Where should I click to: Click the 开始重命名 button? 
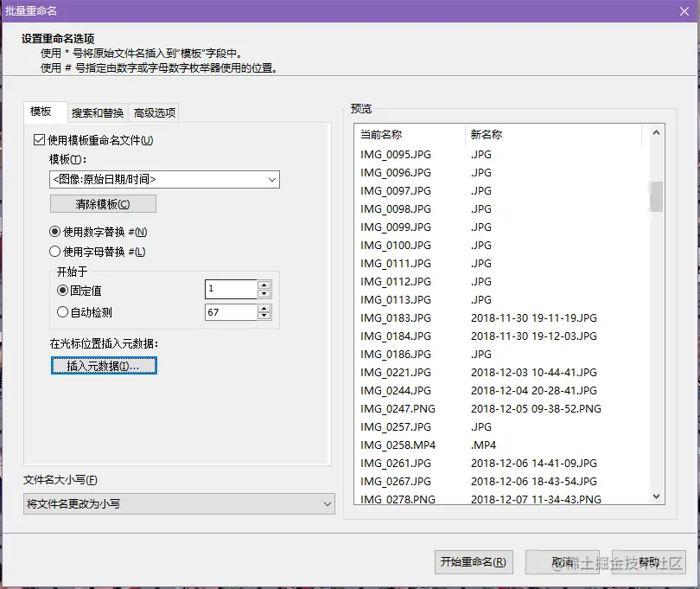tap(474, 561)
